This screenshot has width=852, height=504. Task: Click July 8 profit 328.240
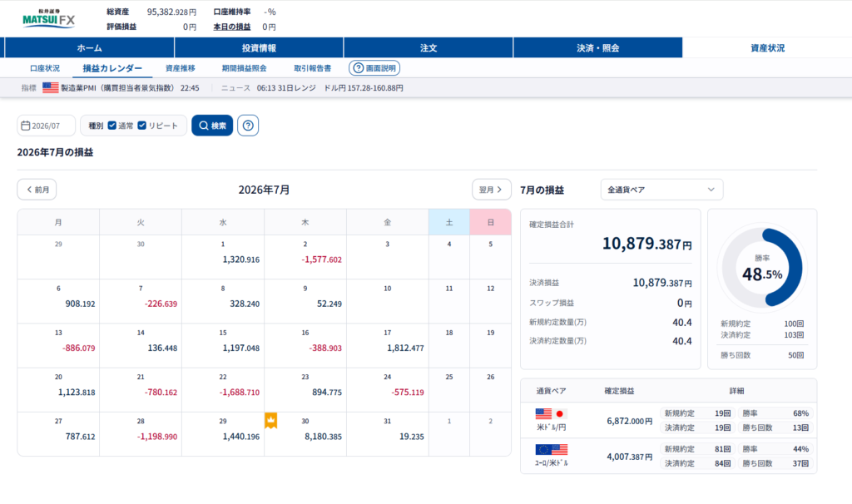click(245, 304)
